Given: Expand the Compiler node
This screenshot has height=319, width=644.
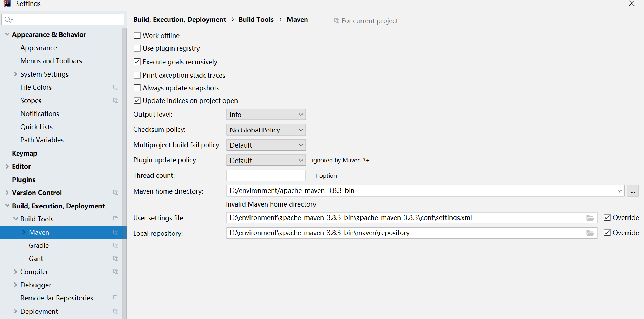Looking at the screenshot, I should (15, 272).
